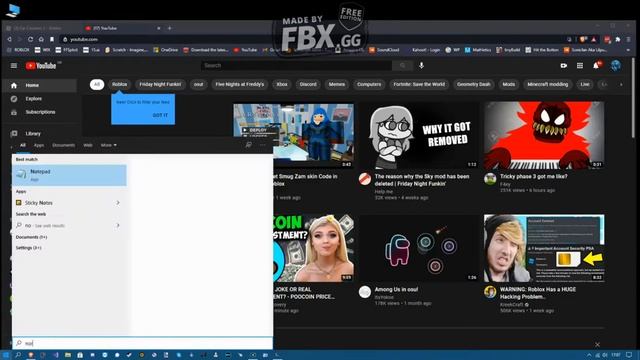Open Home in YouTube sidebar
The width and height of the screenshot is (640, 360).
39,85
